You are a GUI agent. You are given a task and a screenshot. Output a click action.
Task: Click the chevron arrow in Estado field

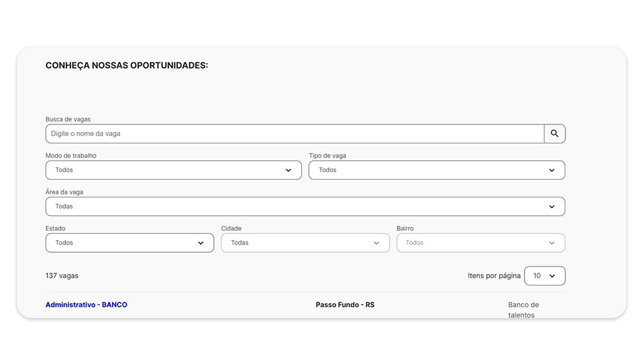201,243
